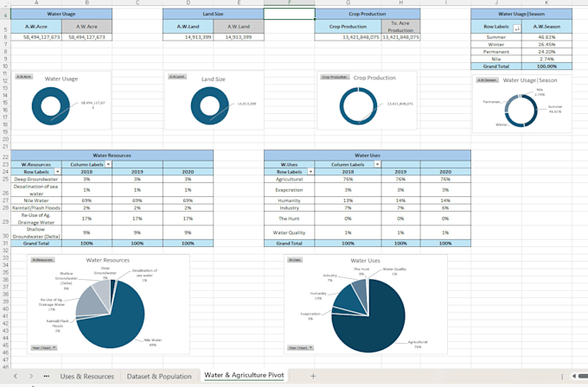Switch to Dataset & Population sheet

[159, 376]
